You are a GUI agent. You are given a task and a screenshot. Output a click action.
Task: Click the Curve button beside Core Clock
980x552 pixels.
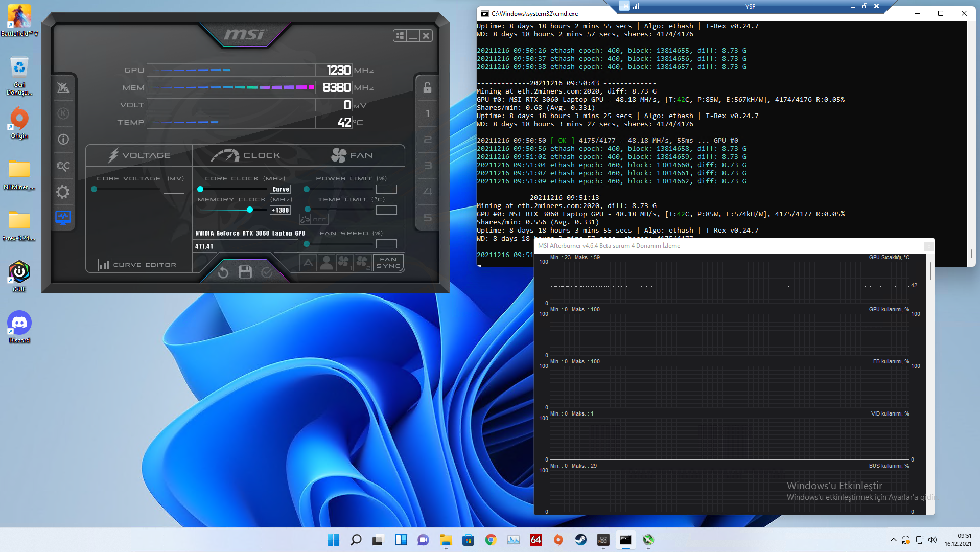click(x=280, y=189)
